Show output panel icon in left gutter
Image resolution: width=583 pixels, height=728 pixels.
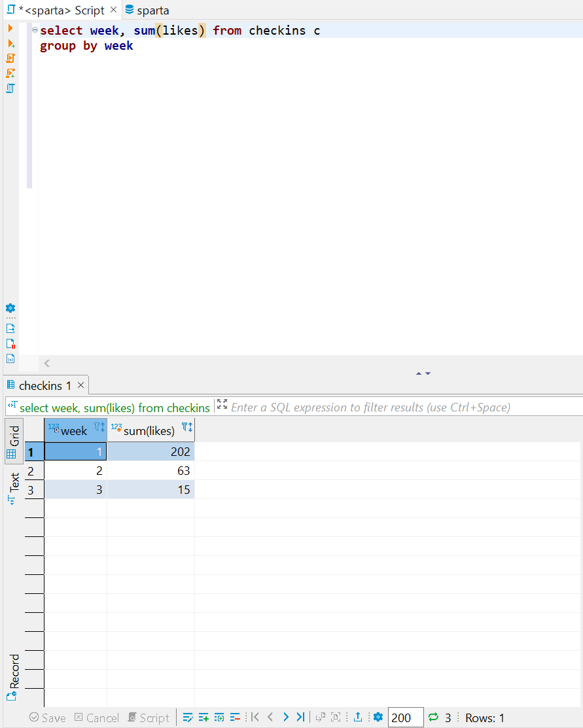[x=10, y=329]
